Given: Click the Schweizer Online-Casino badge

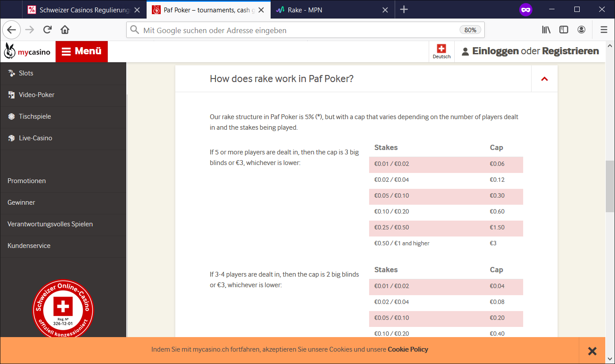Looking at the screenshot, I should click(x=63, y=309).
